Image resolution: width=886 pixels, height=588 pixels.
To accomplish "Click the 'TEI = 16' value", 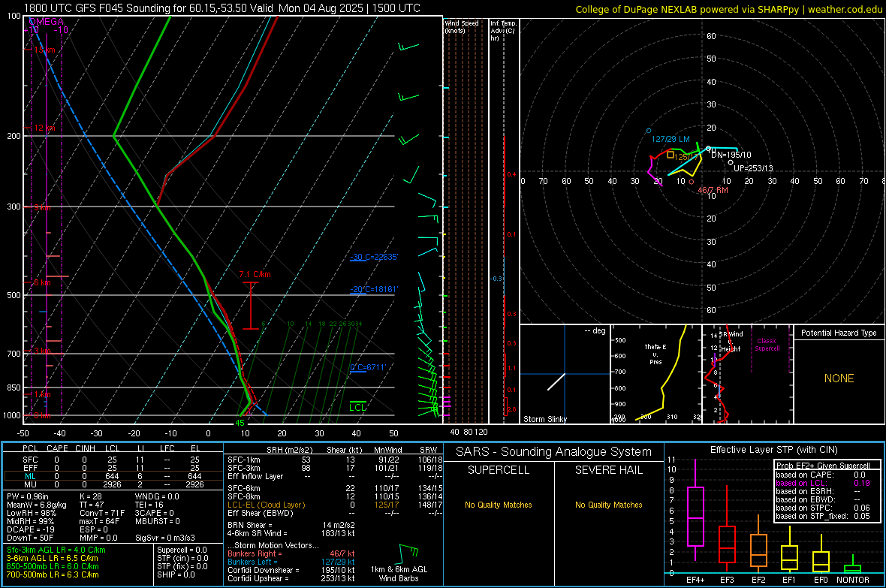I will click(149, 505).
